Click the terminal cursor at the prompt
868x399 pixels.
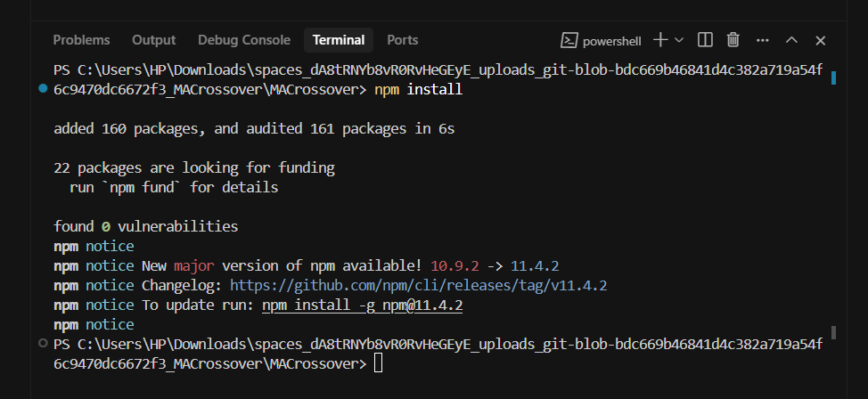point(379,363)
